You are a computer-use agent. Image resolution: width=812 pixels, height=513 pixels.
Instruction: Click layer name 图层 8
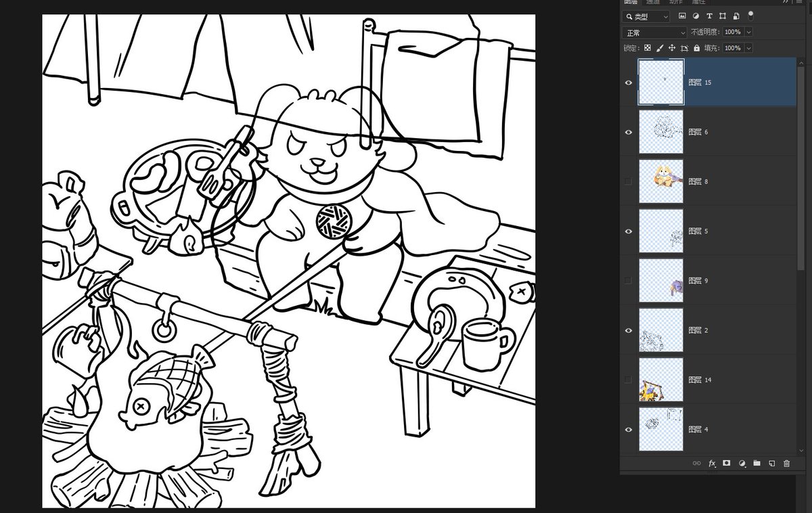[x=698, y=181]
